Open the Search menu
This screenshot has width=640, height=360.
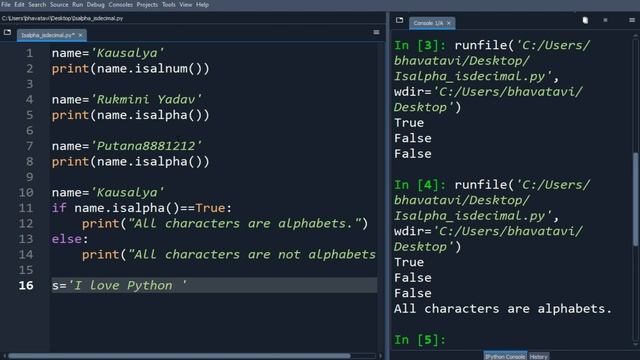point(37,4)
